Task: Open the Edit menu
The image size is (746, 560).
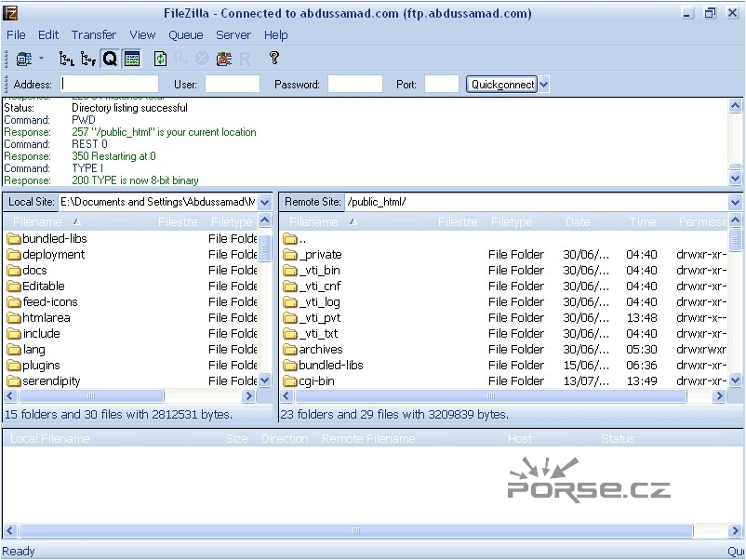Action: point(48,34)
